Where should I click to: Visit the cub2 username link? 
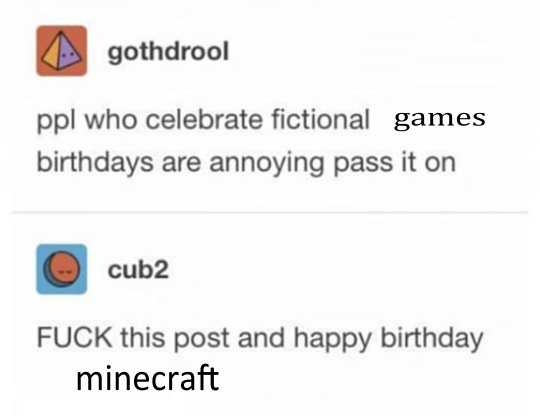tap(138, 269)
